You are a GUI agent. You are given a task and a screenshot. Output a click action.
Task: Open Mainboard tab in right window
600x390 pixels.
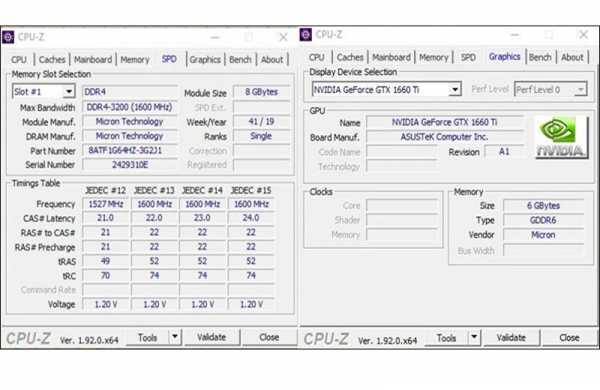point(391,58)
